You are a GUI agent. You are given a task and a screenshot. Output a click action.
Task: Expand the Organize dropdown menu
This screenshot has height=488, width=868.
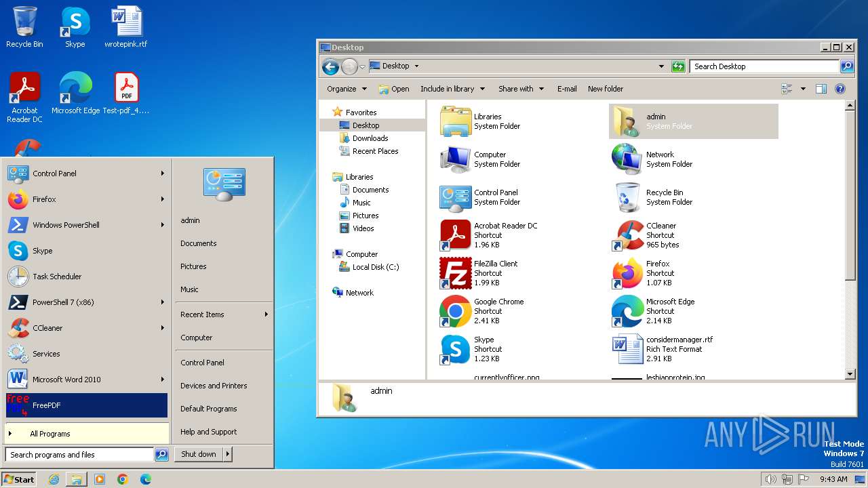[347, 89]
